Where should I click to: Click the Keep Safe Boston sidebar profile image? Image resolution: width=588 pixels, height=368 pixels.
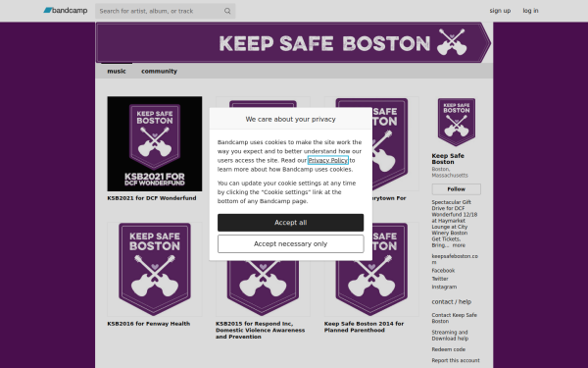pos(457,122)
